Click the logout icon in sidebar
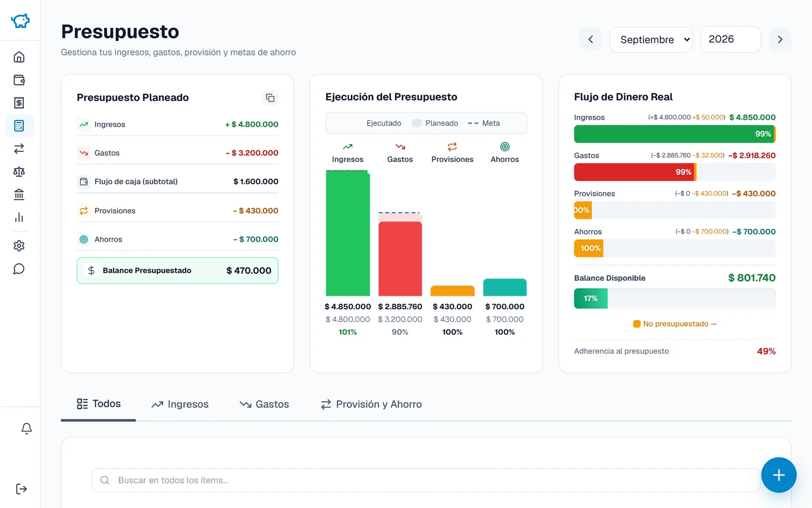Viewport: 812px width, 508px height. (21, 489)
